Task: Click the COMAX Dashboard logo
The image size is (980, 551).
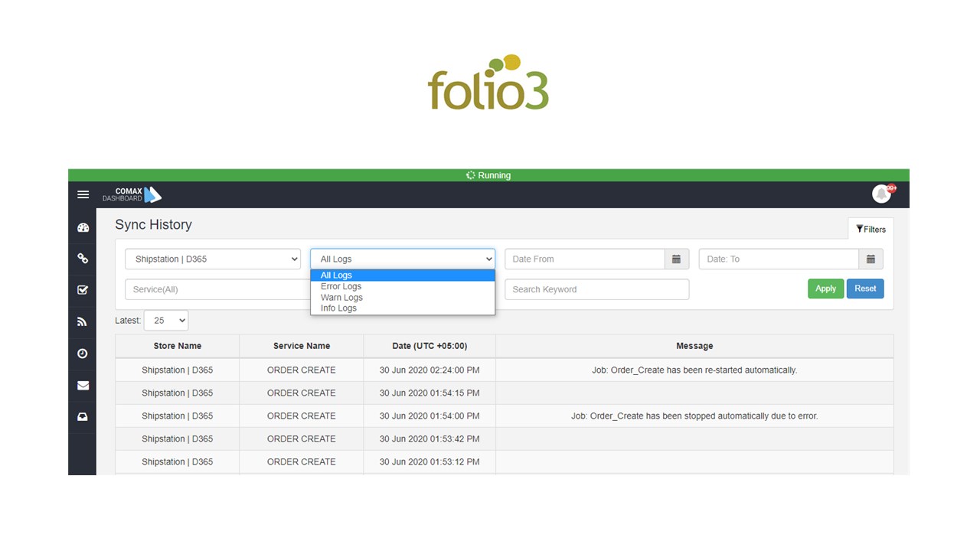Action: pyautogui.click(x=132, y=194)
